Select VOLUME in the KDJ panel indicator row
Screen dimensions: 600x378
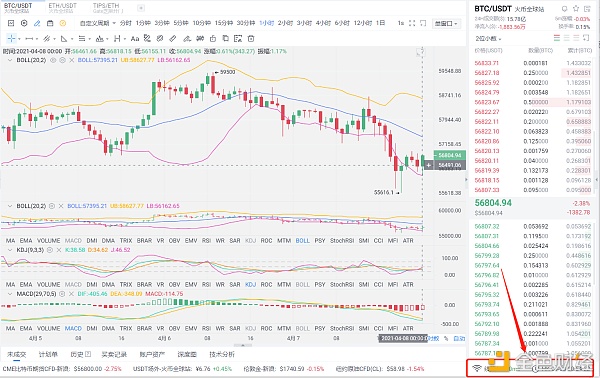tap(48, 285)
